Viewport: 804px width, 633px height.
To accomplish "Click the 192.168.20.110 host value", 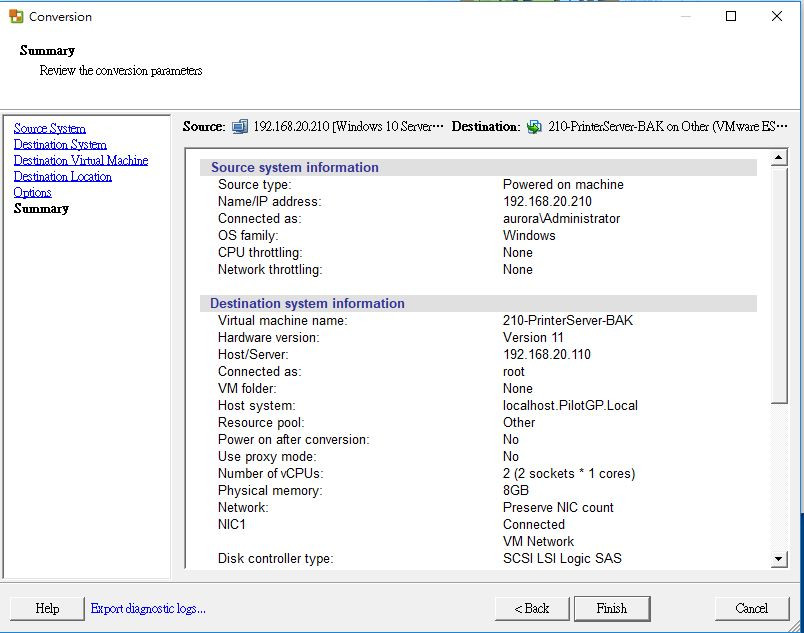I will [x=547, y=354].
